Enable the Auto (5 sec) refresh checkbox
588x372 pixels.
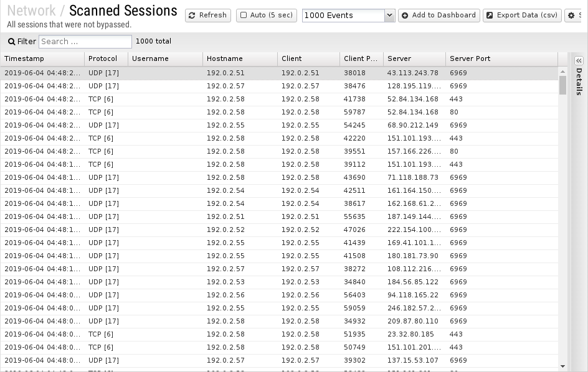pyautogui.click(x=244, y=16)
